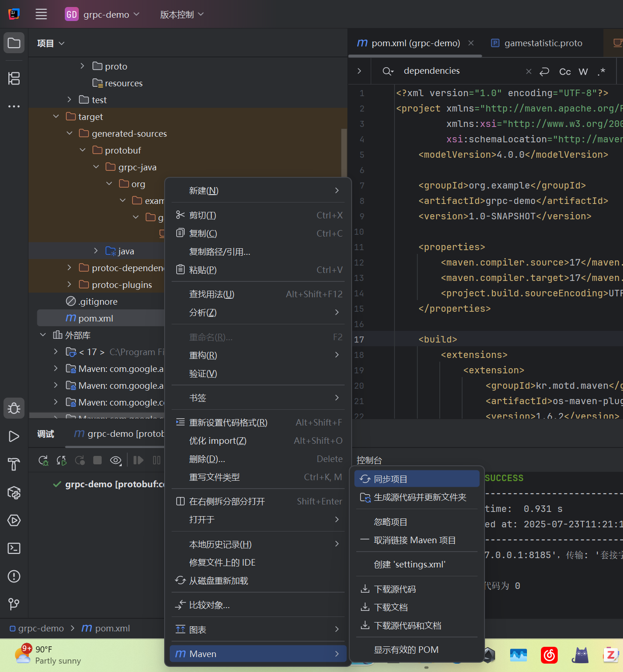This screenshot has width=623, height=672.
Task: Enable regex .* search option
Action: coord(602,71)
